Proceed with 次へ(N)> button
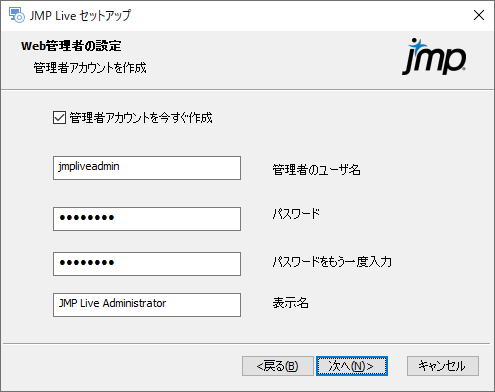Image resolution: width=495 pixels, height=392 pixels. 352,366
